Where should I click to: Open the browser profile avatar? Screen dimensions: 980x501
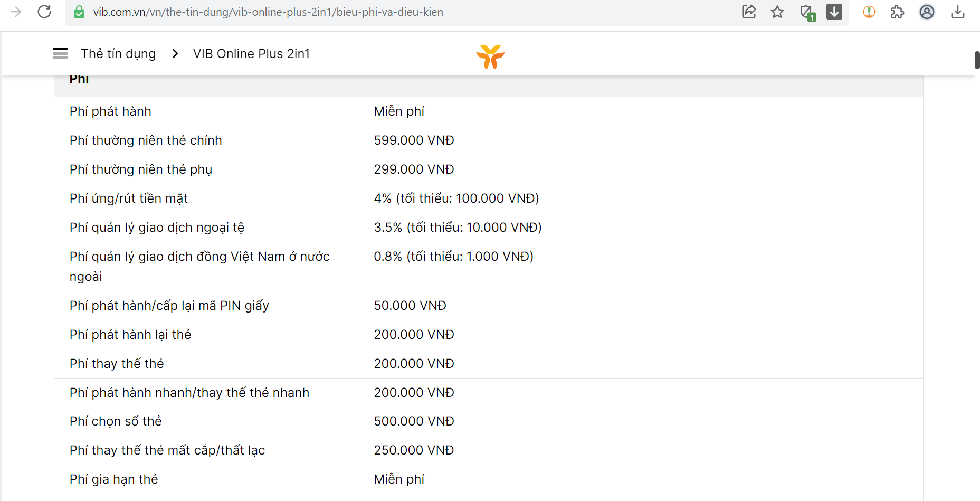click(x=927, y=12)
